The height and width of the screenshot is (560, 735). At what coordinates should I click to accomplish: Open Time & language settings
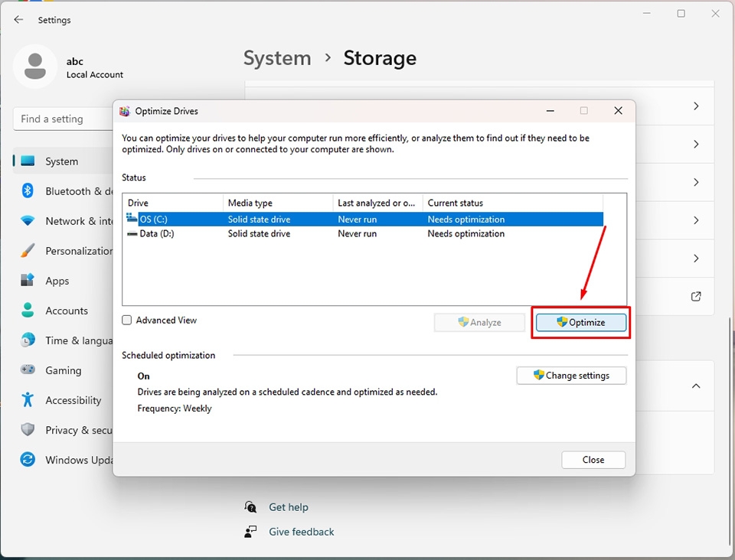[x=63, y=340]
